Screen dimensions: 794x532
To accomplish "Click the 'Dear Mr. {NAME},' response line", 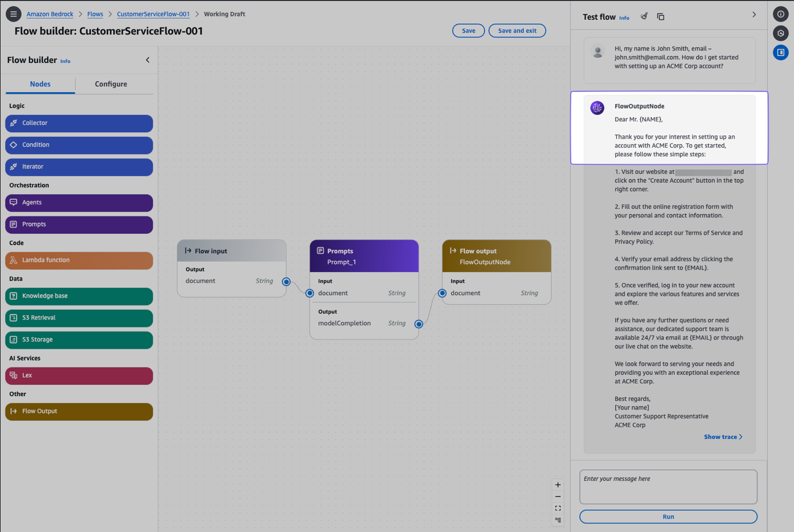I will pos(638,119).
